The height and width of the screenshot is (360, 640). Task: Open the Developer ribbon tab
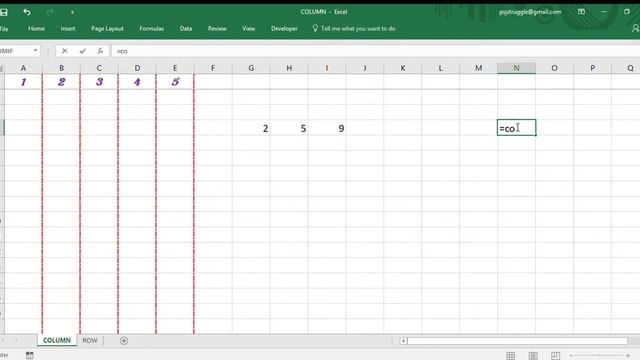284,29
